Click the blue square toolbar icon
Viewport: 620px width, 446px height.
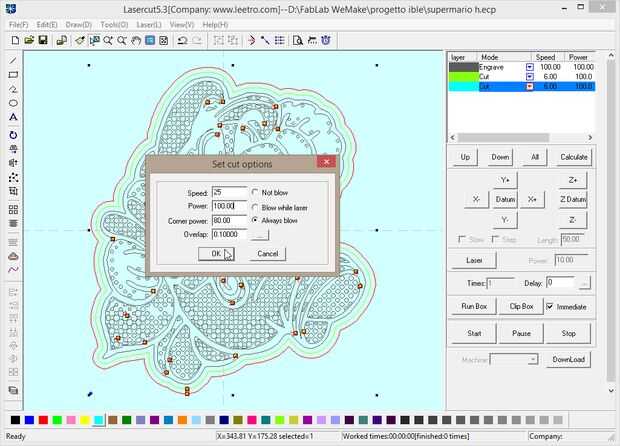point(150,40)
